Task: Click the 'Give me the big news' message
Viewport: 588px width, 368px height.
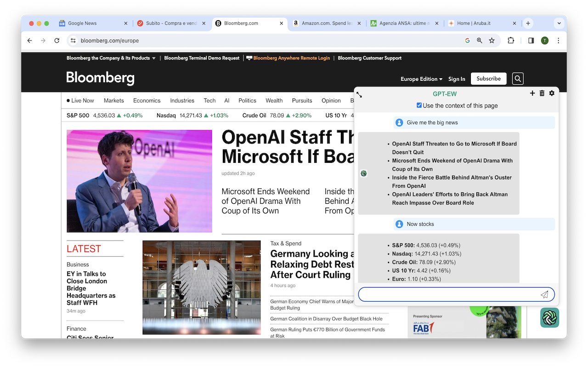Action: (x=474, y=122)
